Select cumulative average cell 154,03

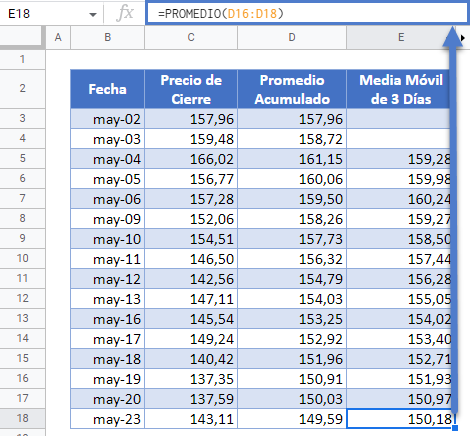(292, 299)
